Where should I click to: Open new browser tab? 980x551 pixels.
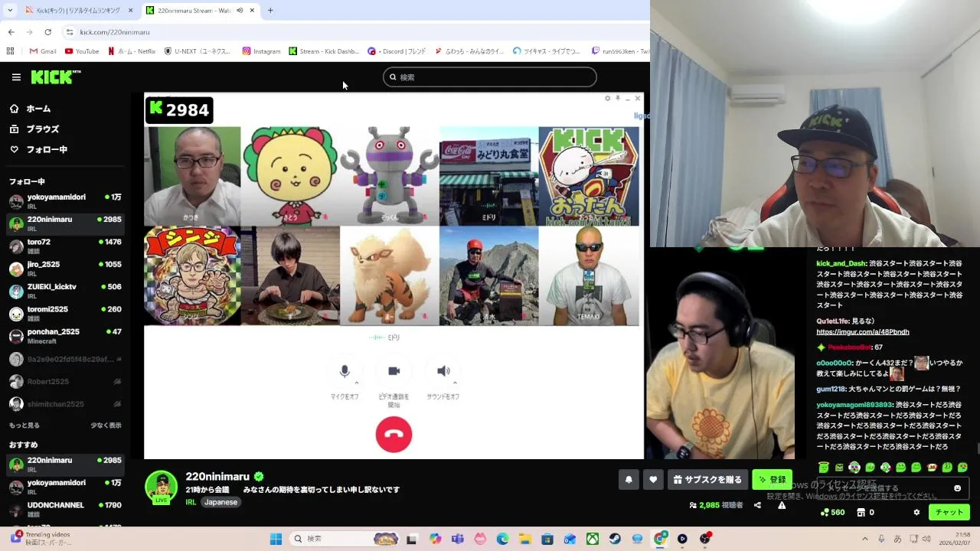(270, 11)
